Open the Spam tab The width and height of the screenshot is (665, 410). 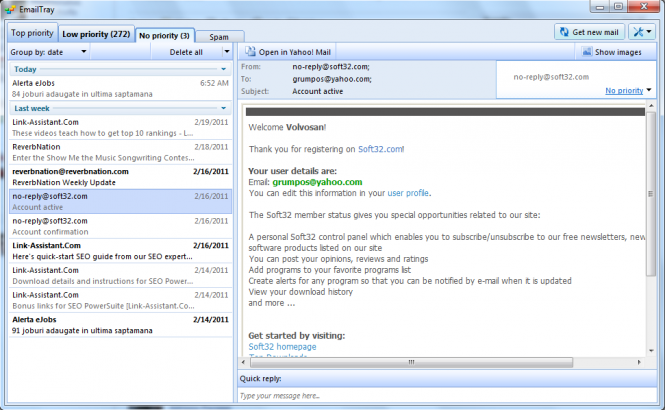[219, 36]
